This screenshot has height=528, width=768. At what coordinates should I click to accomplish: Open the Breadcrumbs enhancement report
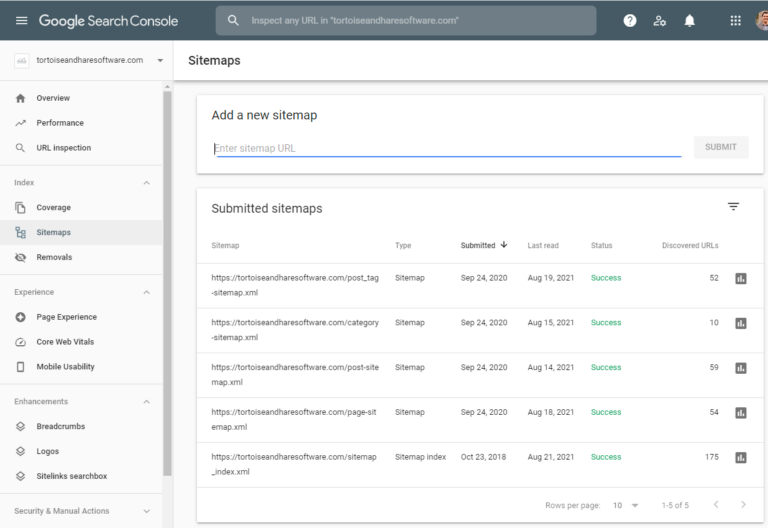coord(61,426)
